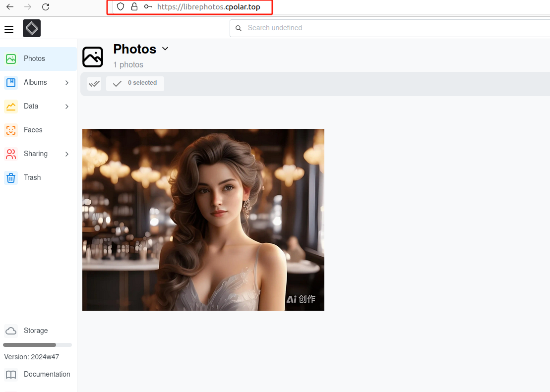Click the storage usage progress bar

pos(37,345)
